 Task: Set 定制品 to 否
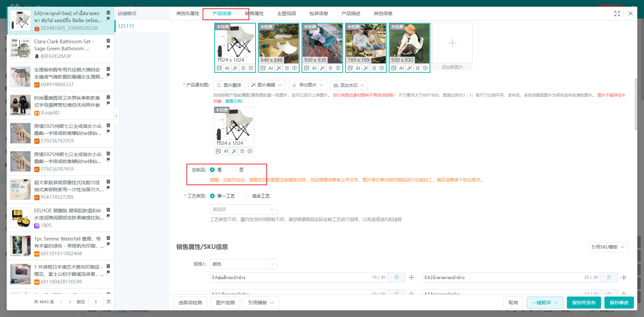(234, 170)
